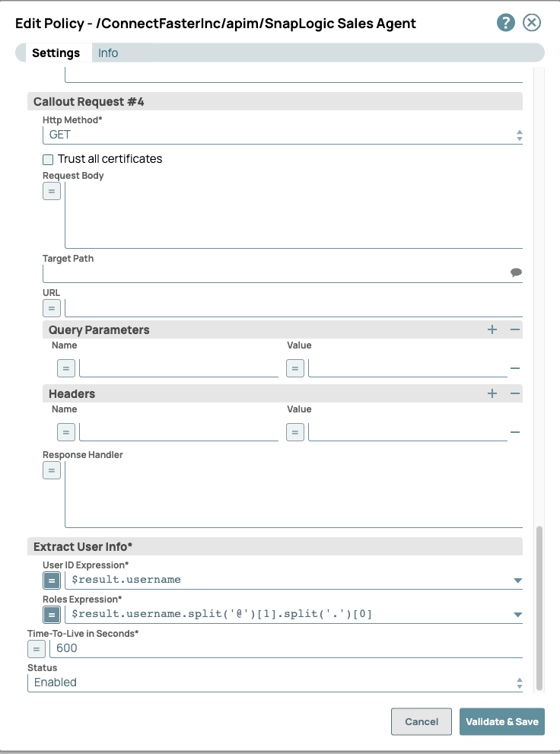Close the Edit Policy dialog
The image size is (560, 754).
coord(532,23)
